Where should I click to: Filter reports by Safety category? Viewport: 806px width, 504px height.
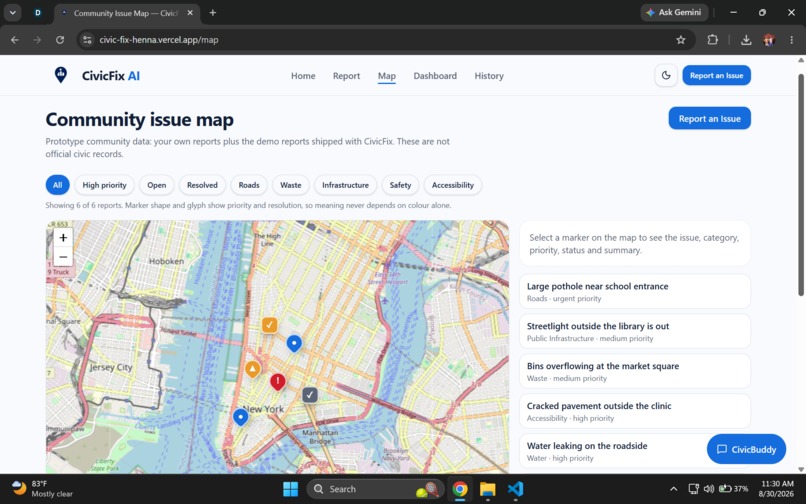pos(400,185)
